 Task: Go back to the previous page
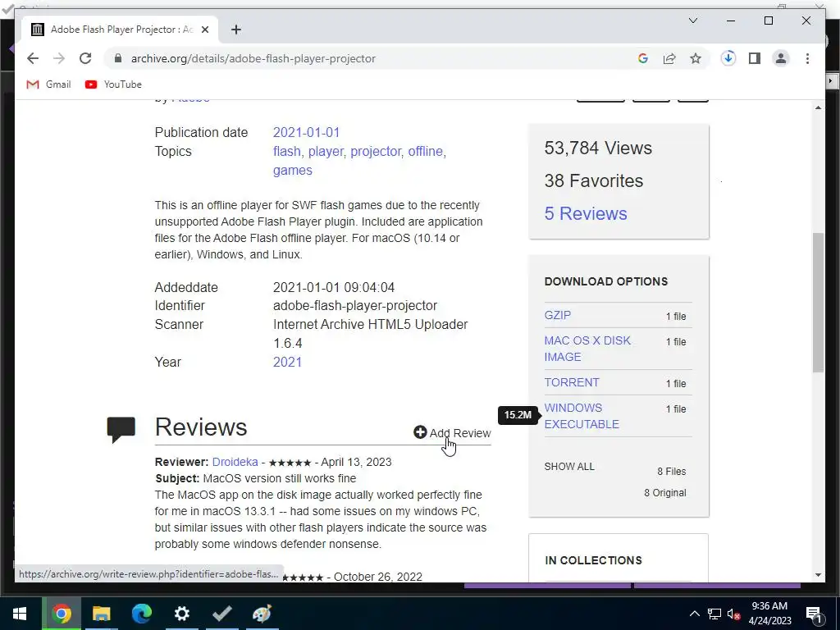tap(33, 58)
